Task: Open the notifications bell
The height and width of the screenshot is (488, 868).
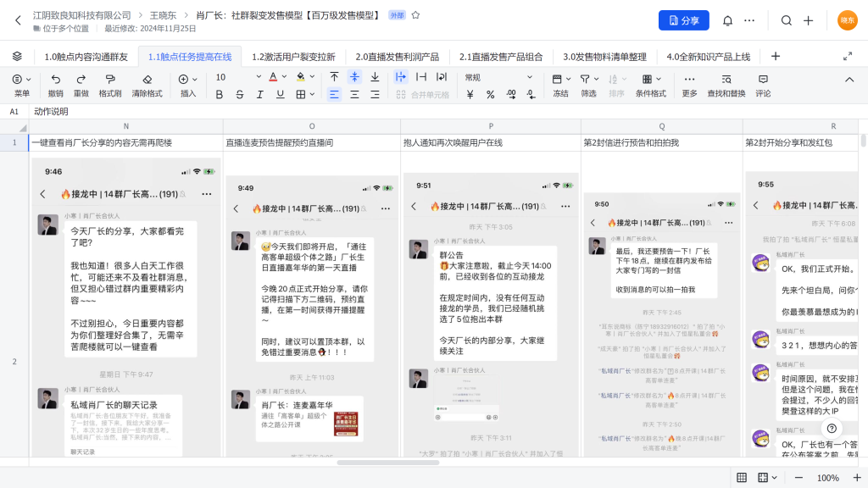Action: pos(727,20)
